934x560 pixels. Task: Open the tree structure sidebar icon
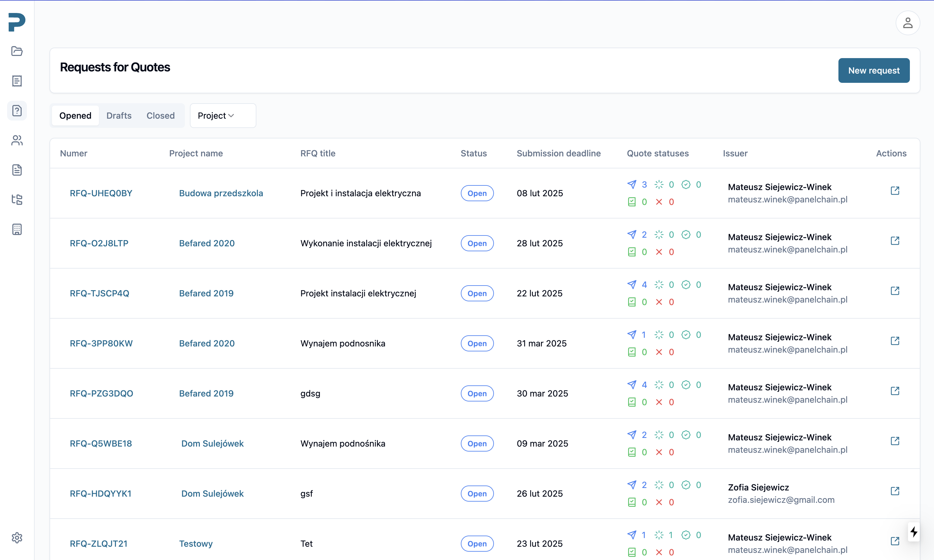point(17,200)
